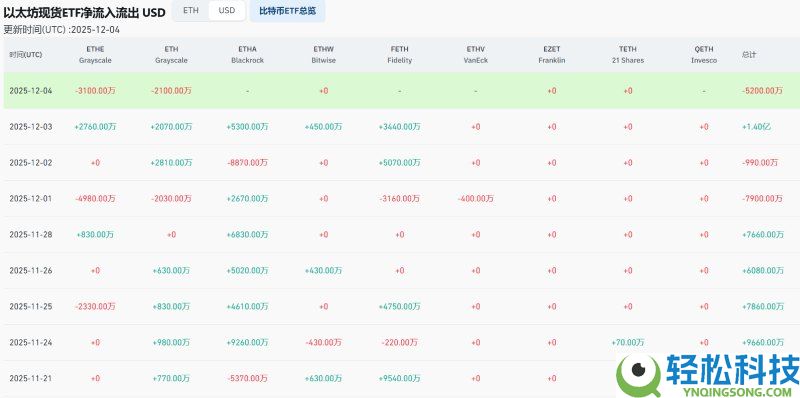The width and height of the screenshot is (800, 398).
Task: Click the TETH 21 Shares column header
Action: tap(628, 55)
